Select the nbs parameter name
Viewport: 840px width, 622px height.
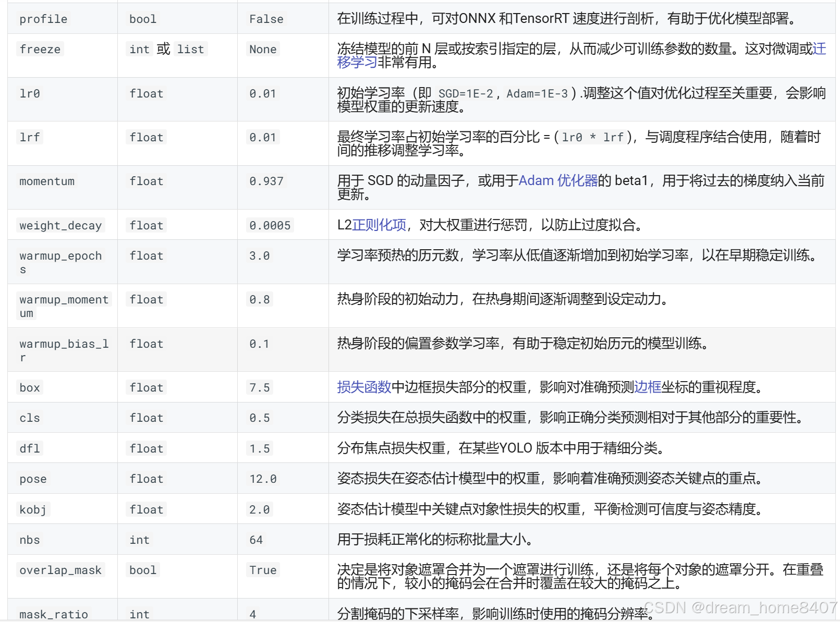point(30,540)
